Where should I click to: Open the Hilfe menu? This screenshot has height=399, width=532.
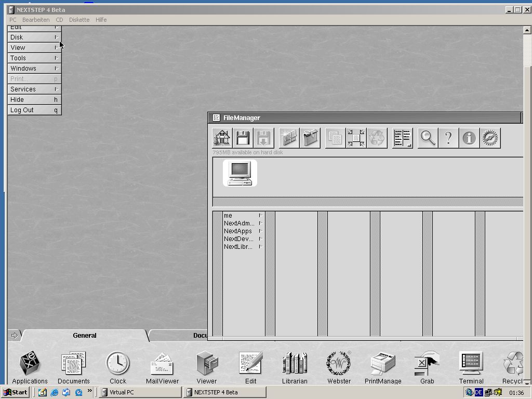101,20
